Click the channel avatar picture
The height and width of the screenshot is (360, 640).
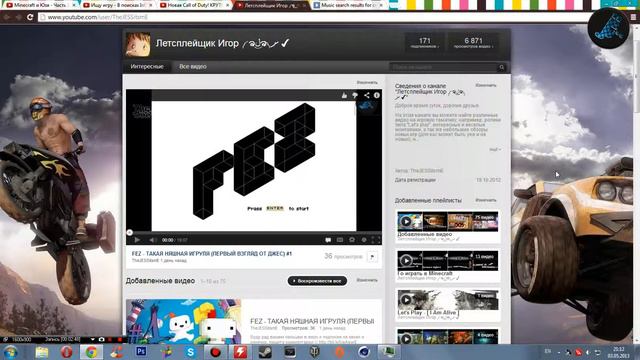(138, 44)
